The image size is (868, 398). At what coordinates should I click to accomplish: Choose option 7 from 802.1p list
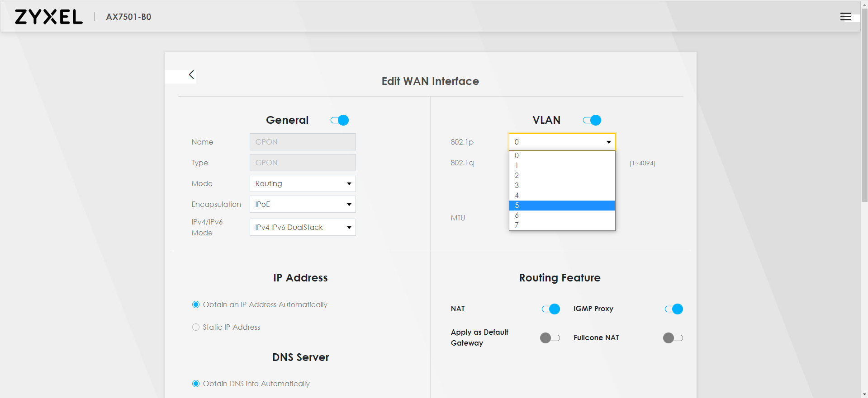(562, 225)
